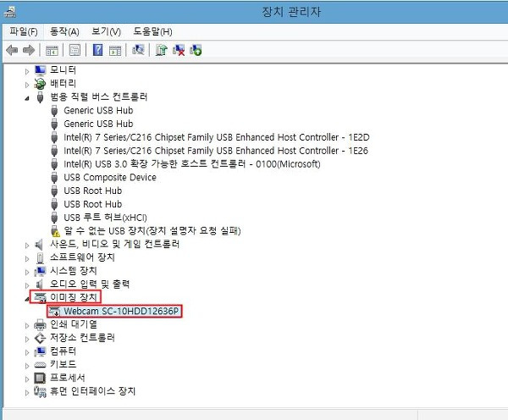508x420 pixels.
Task: Select Intel(R) USB 3.0 확장 가능한 호스트 컨트롤러
Action: [192, 163]
